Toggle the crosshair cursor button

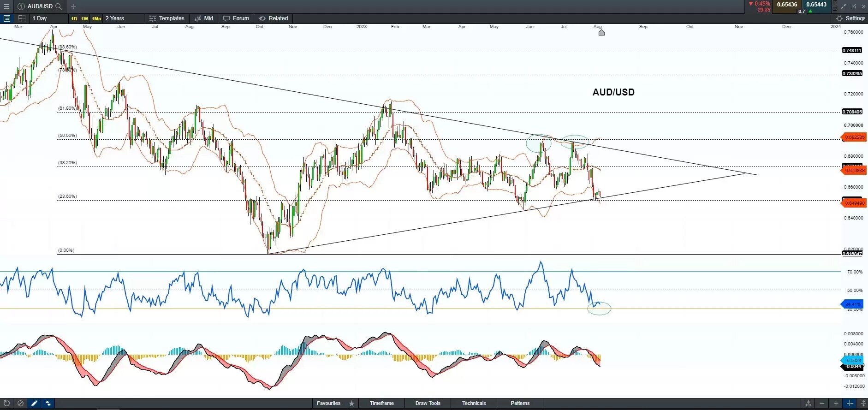pos(850,404)
